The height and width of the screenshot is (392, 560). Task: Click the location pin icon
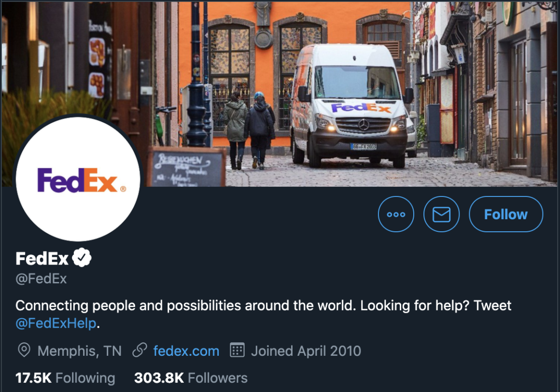24,350
